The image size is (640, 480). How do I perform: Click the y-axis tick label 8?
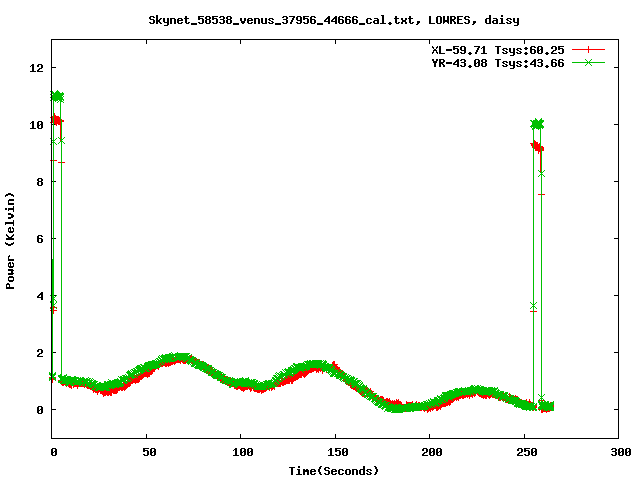click(x=40, y=182)
